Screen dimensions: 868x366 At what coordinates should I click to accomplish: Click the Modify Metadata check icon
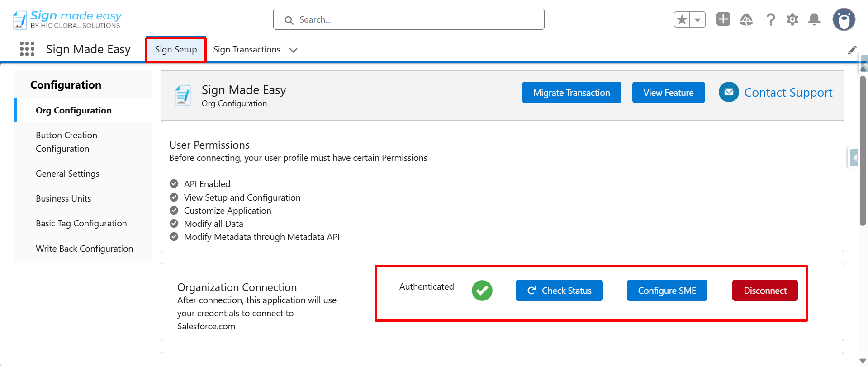[x=174, y=236]
